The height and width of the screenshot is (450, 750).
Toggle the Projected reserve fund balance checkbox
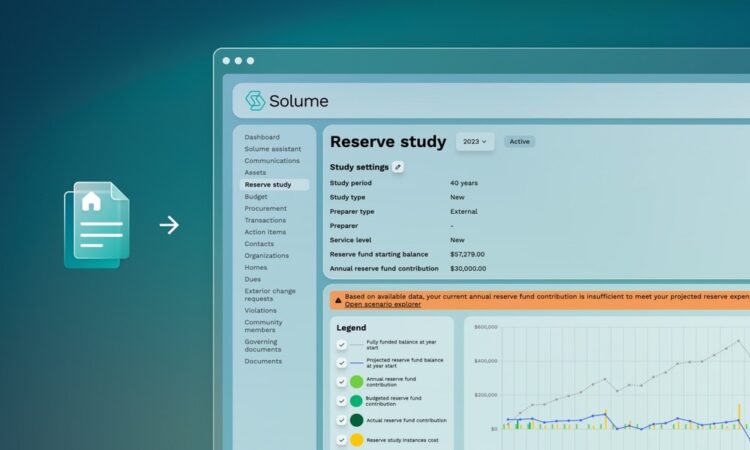[x=341, y=363]
